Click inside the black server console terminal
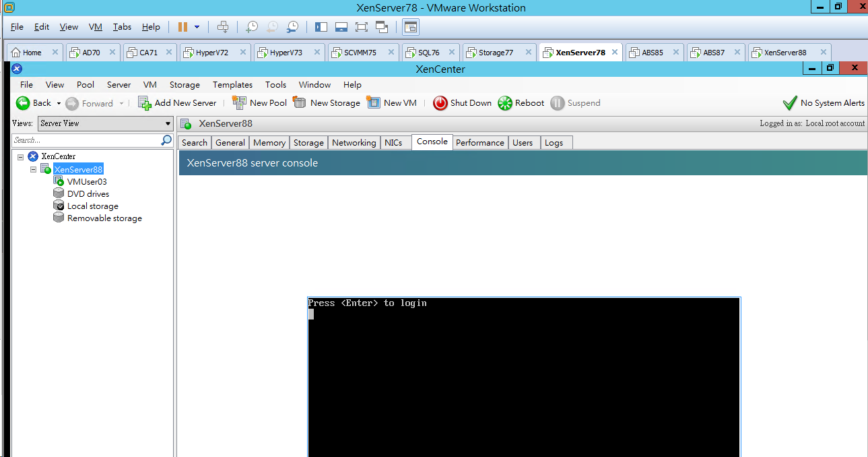 524,377
